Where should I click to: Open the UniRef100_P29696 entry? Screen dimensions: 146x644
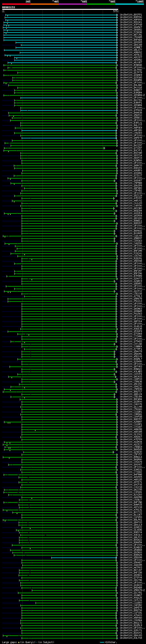pyautogui.click(x=131, y=32)
